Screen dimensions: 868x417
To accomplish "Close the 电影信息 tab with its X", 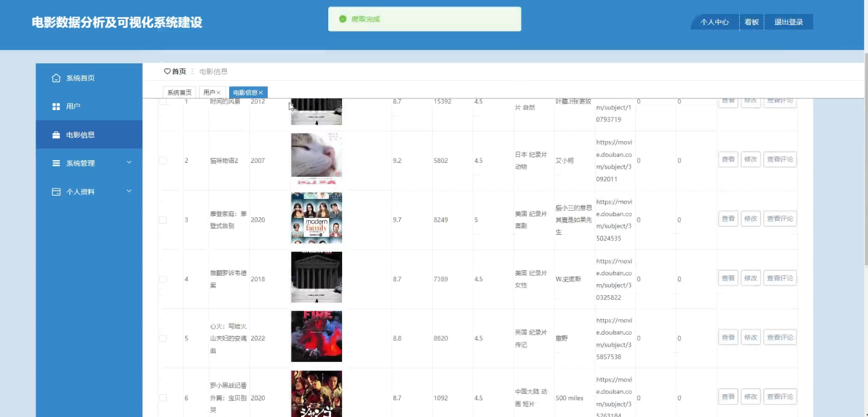I will pyautogui.click(x=260, y=93).
